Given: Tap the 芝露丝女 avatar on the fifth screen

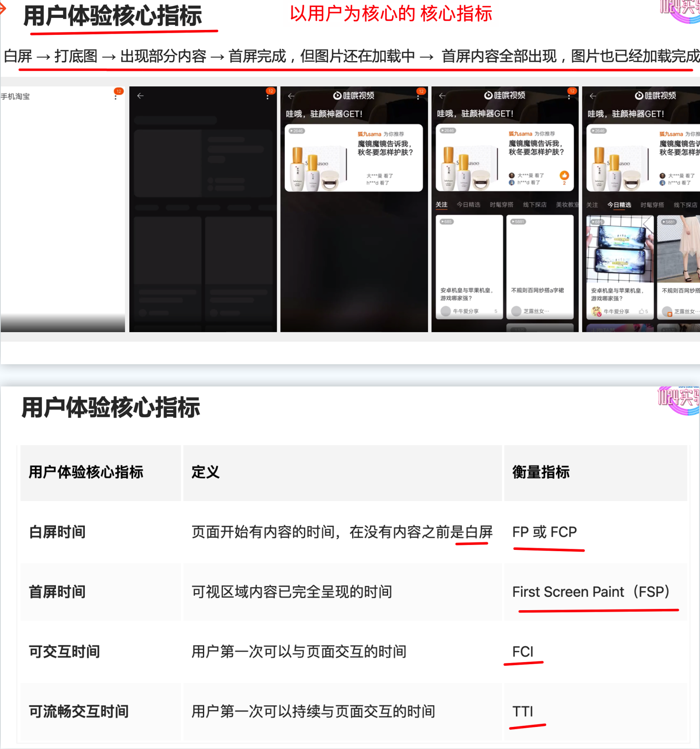Looking at the screenshot, I should pos(667,311).
